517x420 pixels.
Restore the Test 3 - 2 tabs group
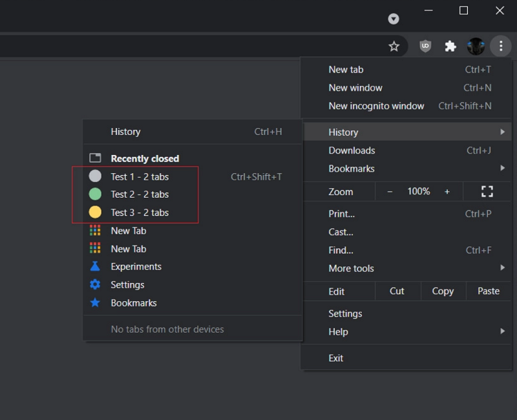point(193,213)
